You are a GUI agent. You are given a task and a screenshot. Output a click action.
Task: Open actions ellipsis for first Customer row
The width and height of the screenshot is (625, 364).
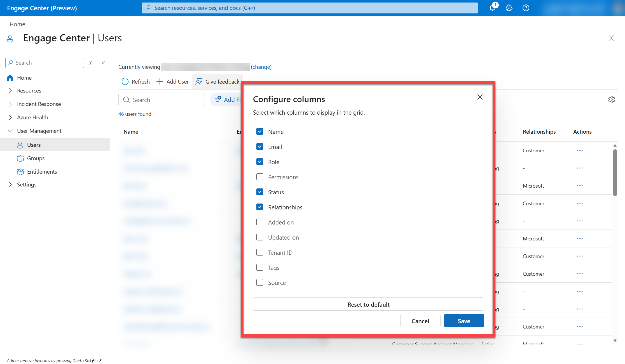(580, 150)
